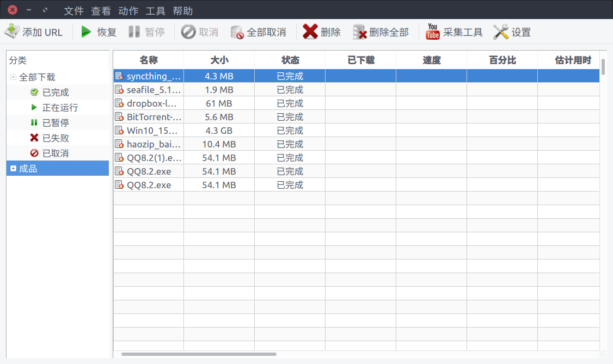The width and height of the screenshot is (613, 364).
Task: Click file icon of QQ8.2(1).e row
Action: (x=119, y=158)
